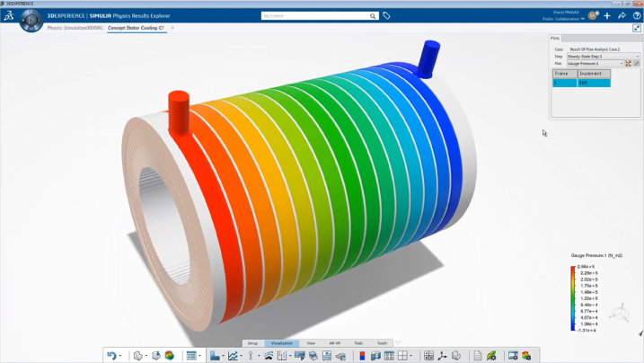
Task: Click the search magnifier icon
Action: (373, 16)
